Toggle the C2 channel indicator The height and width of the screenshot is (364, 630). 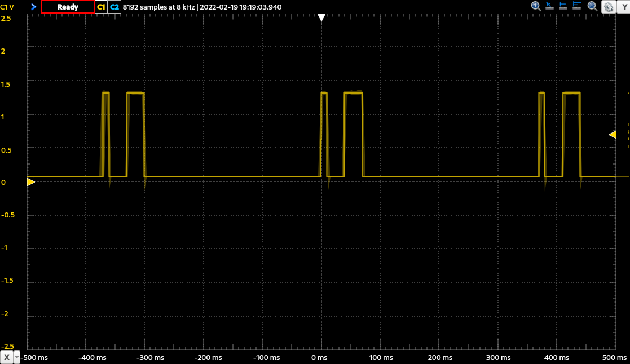click(x=114, y=7)
